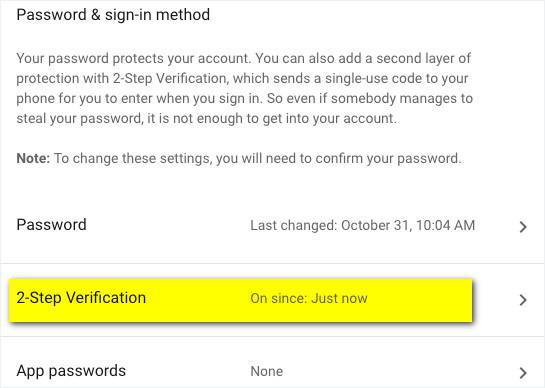Image resolution: width=545 pixels, height=388 pixels.
Task: Click 'second layer of' in the first line
Action: coord(423,58)
